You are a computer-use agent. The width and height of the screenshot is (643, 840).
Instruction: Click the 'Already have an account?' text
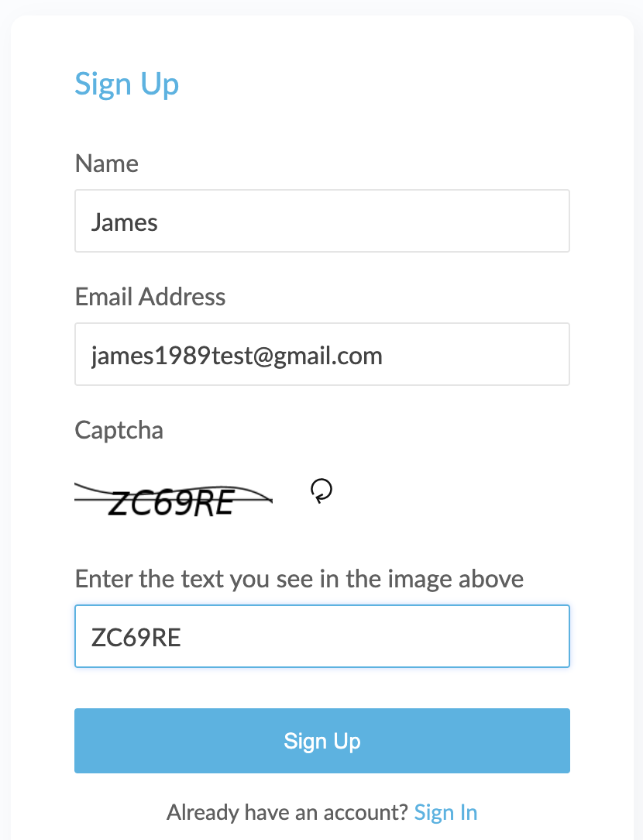click(x=287, y=813)
